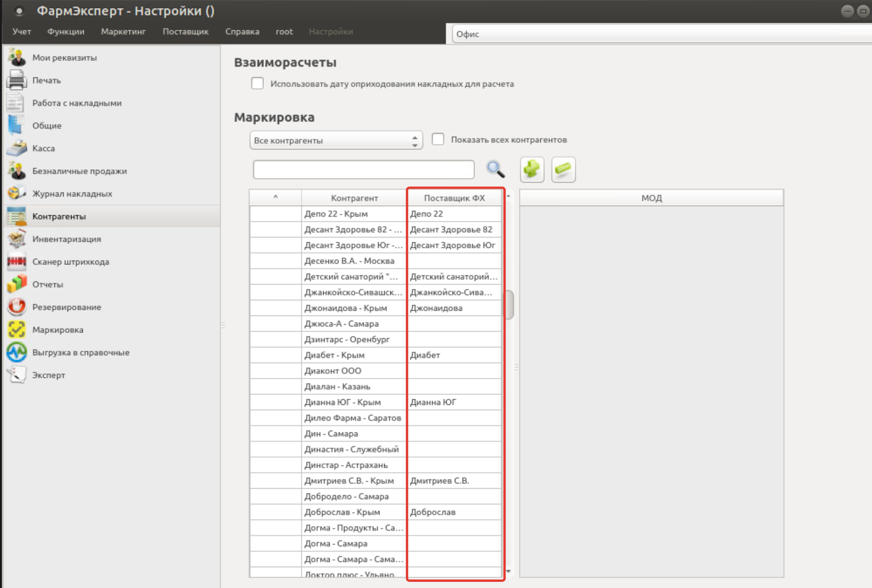This screenshot has width=872, height=588.
Task: Open the Справка menu
Action: [x=242, y=32]
